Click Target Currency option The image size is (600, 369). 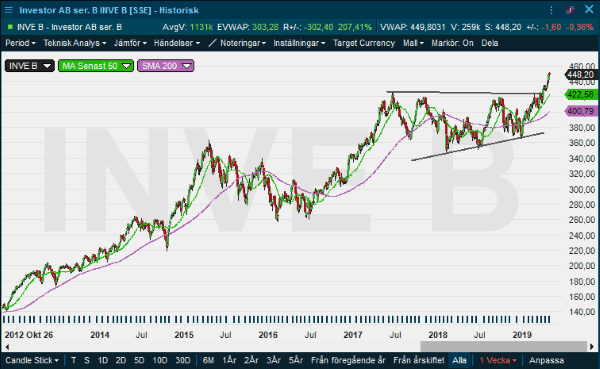(x=364, y=43)
